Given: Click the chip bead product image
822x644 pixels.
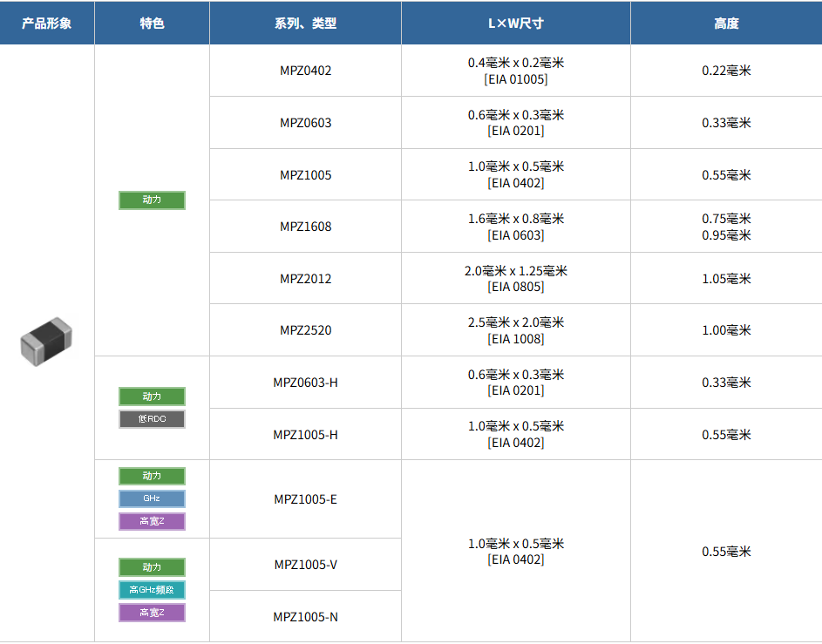Looking at the screenshot, I should click(46, 341).
